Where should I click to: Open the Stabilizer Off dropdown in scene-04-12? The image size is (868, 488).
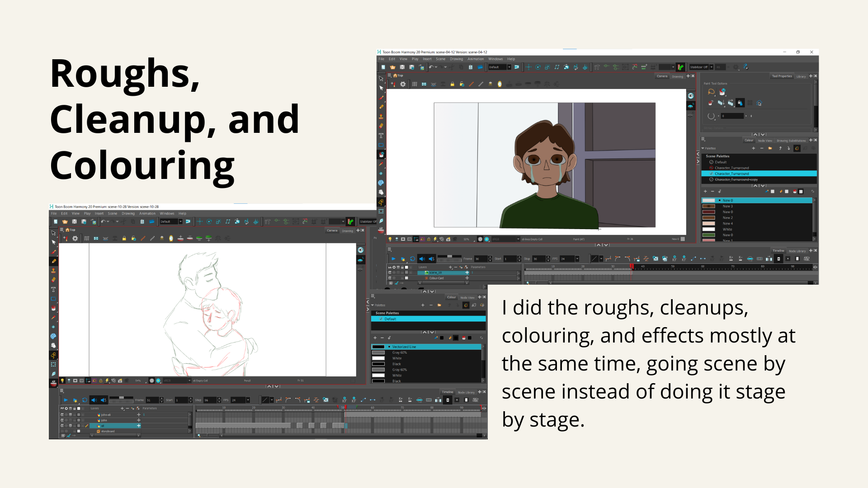click(x=712, y=67)
